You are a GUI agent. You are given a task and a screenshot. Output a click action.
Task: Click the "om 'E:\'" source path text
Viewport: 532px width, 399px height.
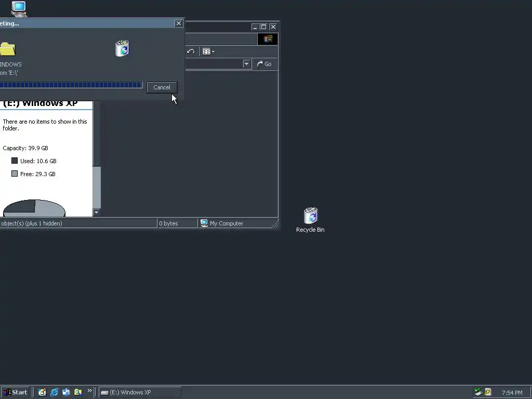point(9,73)
